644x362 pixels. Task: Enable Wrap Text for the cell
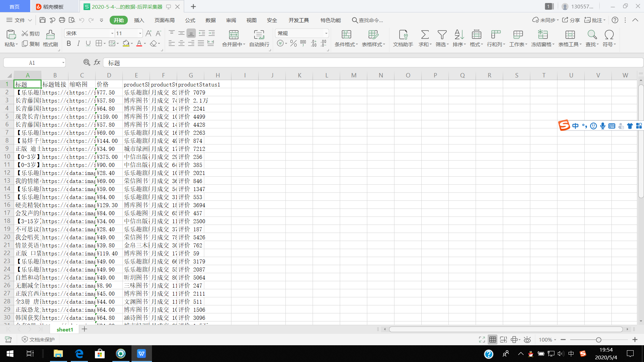(x=259, y=35)
